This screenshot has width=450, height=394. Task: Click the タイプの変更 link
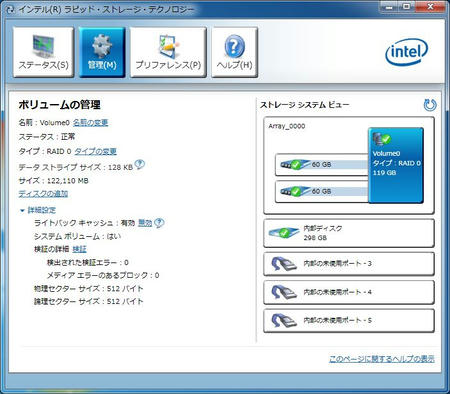[x=95, y=151]
